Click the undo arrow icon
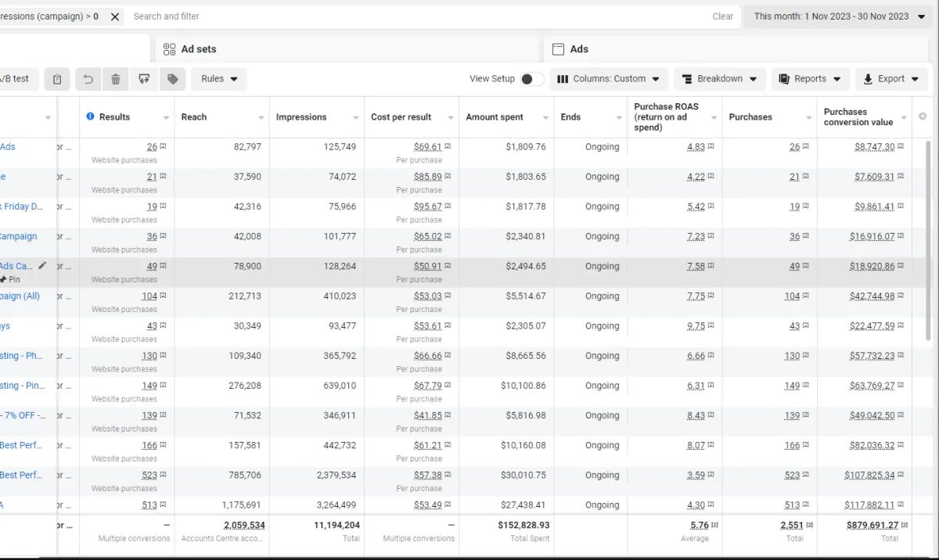The height and width of the screenshot is (560, 939). pyautogui.click(x=88, y=79)
